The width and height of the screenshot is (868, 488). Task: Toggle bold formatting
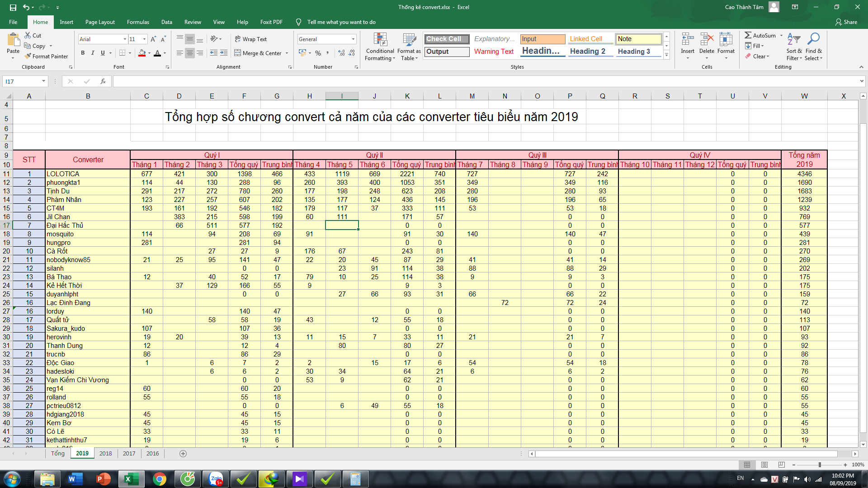coord(83,53)
